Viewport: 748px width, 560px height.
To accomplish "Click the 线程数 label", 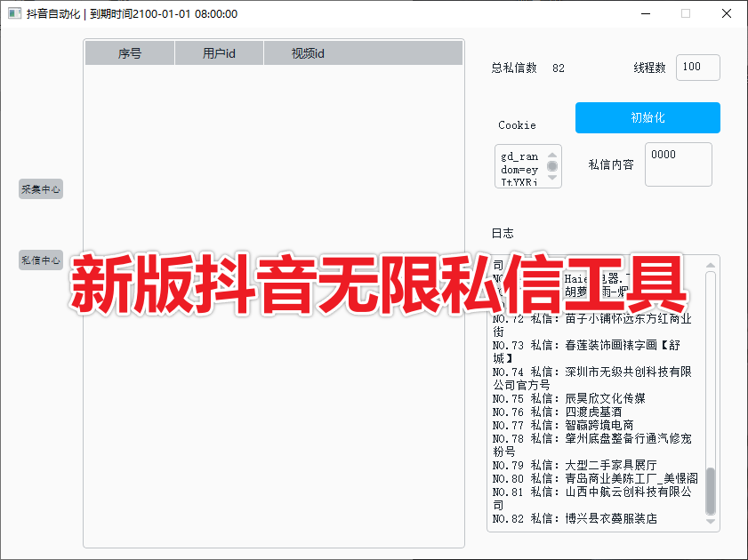I will coord(650,68).
